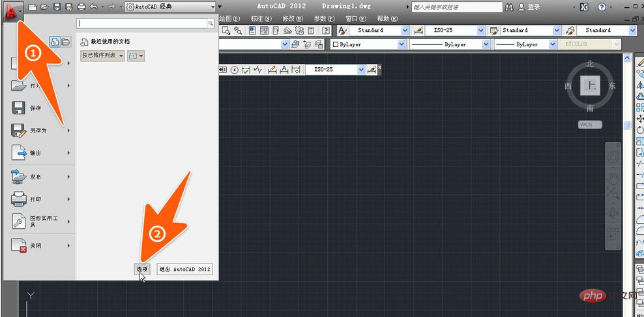The image size is (644, 317).
Task: Open the 标注(N) menu
Action: click(x=261, y=19)
